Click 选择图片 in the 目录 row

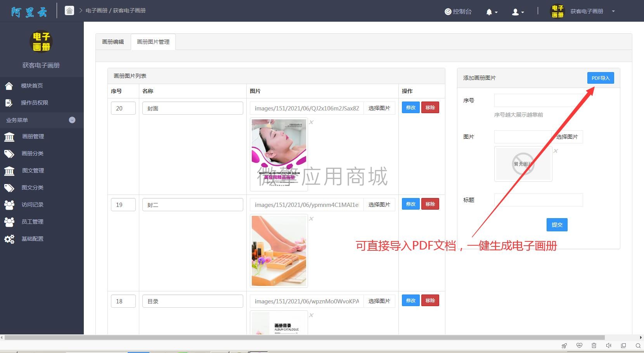379,301
